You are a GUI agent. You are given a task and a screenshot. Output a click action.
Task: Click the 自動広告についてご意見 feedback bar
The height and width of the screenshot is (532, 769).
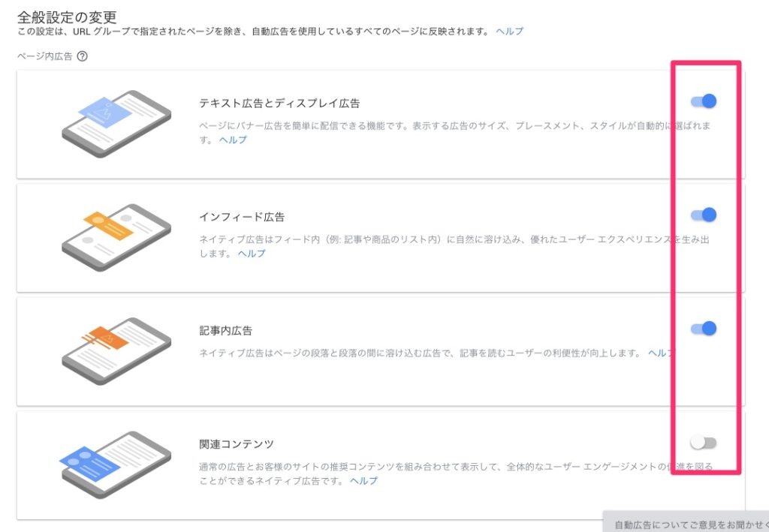tap(686, 521)
